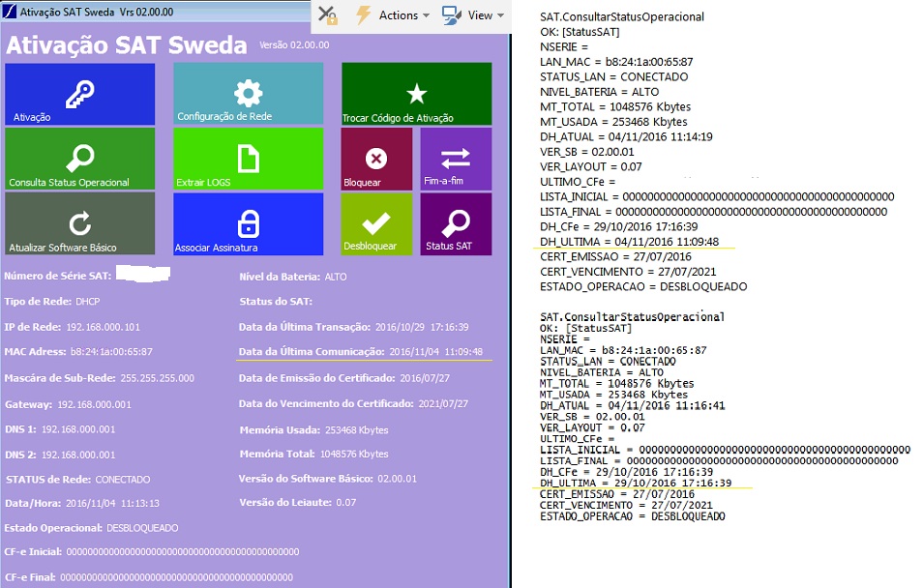Image resolution: width=923 pixels, height=588 pixels.
Task: Open the Status SAT magnifier tile
Action: pyautogui.click(x=457, y=223)
